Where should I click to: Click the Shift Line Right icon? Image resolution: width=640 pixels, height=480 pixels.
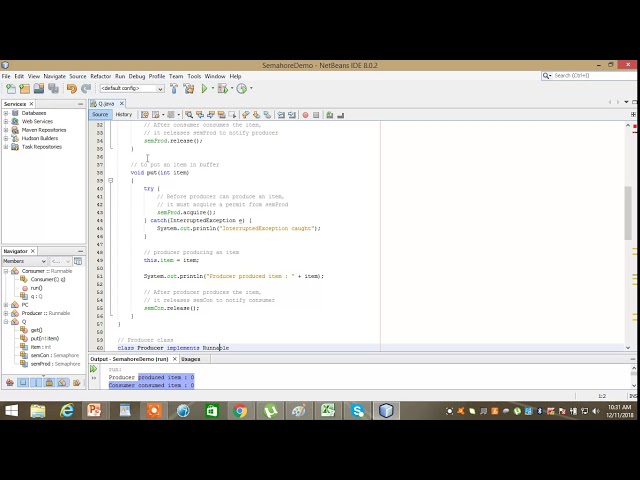point(292,115)
